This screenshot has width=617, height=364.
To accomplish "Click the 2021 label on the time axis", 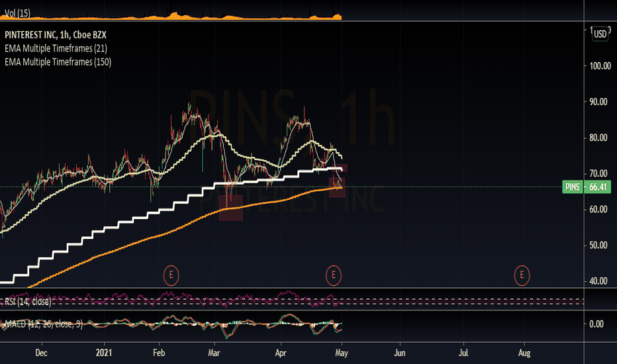I will tap(104, 353).
